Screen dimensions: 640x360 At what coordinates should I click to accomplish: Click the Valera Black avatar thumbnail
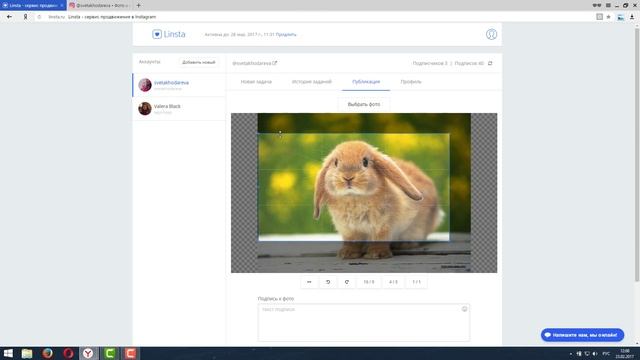pyautogui.click(x=145, y=109)
